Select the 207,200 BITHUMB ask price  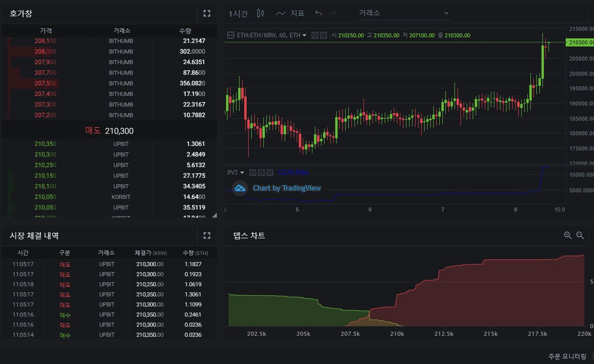click(x=45, y=115)
